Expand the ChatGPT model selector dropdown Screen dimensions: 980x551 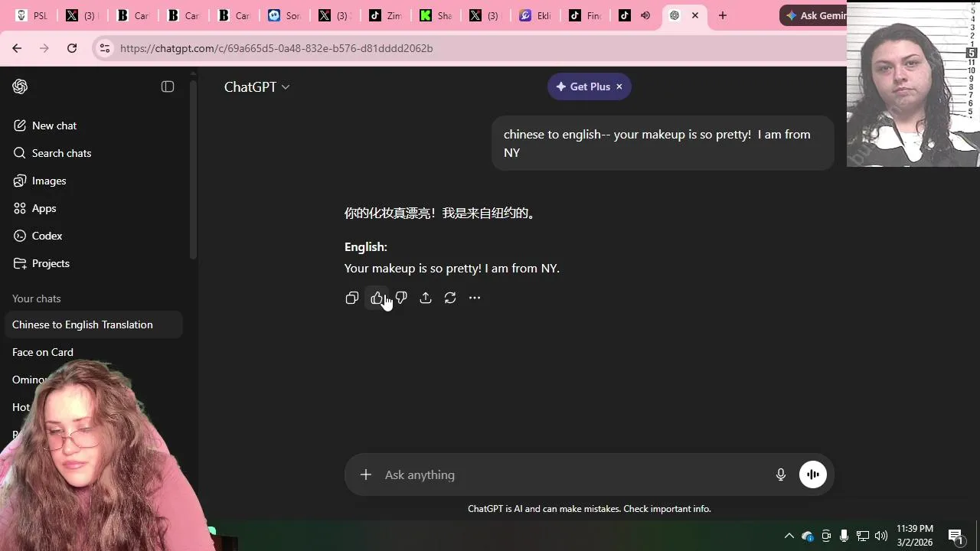click(256, 87)
